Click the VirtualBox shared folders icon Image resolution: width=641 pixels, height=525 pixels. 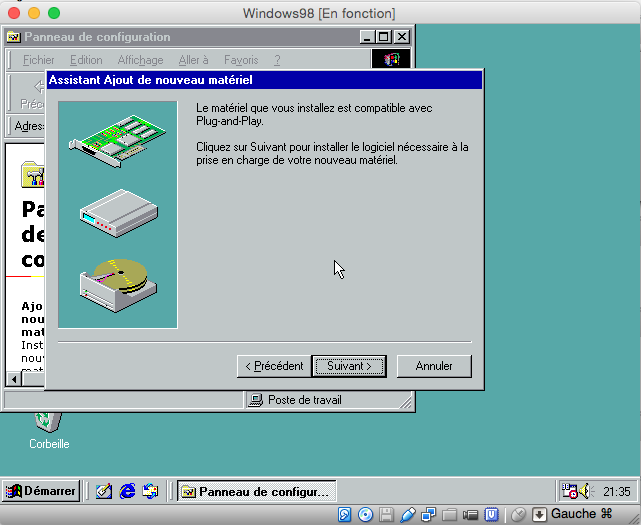(x=449, y=515)
